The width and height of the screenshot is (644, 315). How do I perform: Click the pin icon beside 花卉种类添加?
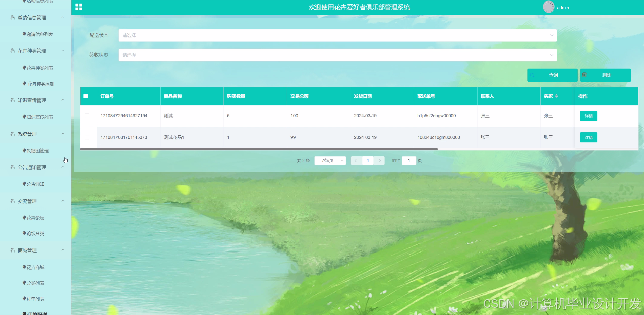(x=24, y=84)
